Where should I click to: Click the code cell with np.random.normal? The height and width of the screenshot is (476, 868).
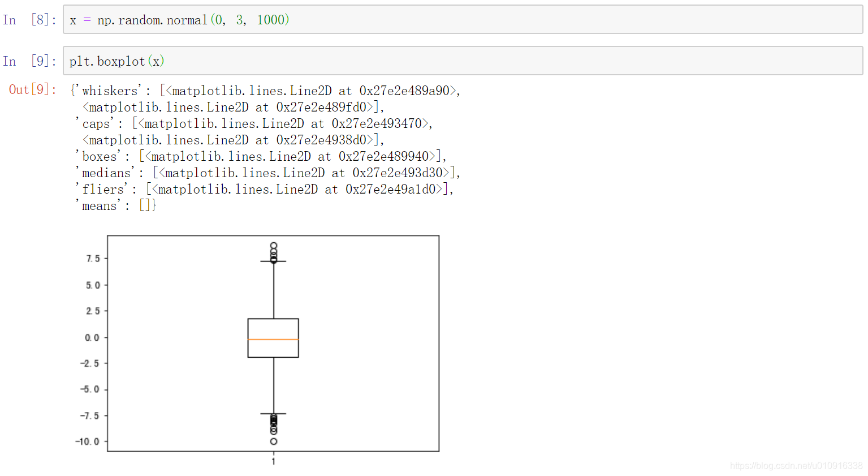(463, 20)
